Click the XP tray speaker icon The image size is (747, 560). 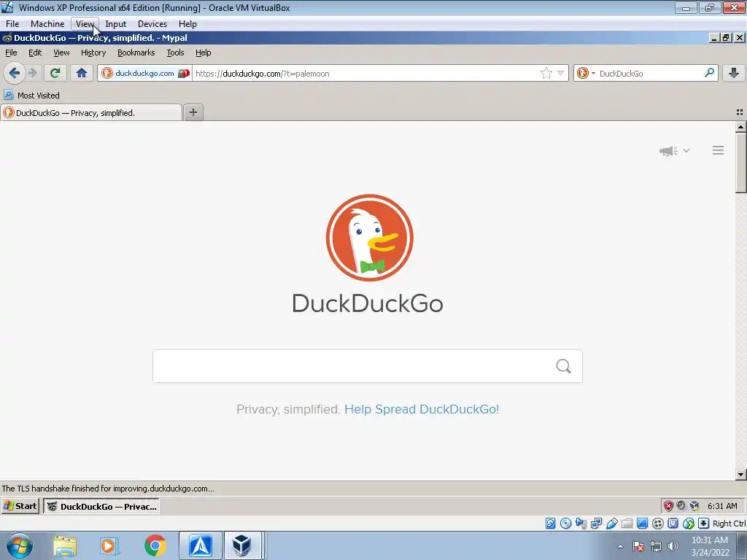[681, 506]
